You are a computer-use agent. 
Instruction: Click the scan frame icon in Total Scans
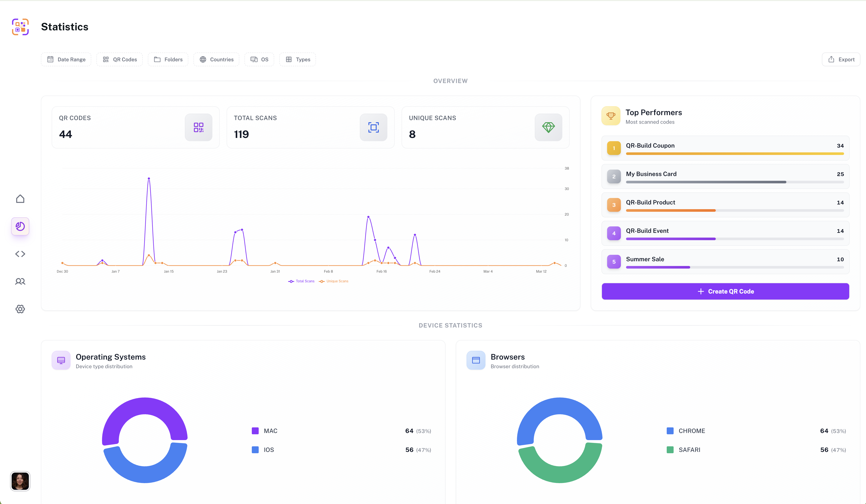click(373, 127)
